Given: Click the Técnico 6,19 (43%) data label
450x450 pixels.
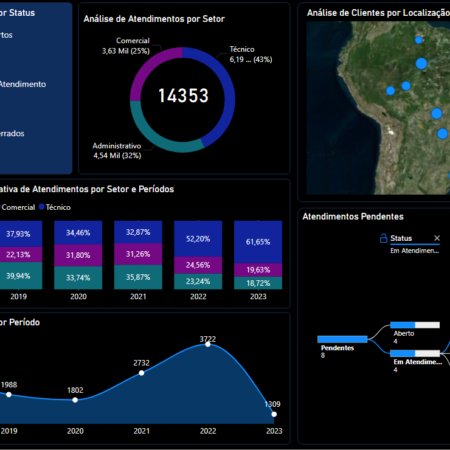Looking at the screenshot, I should pyautogui.click(x=251, y=54).
